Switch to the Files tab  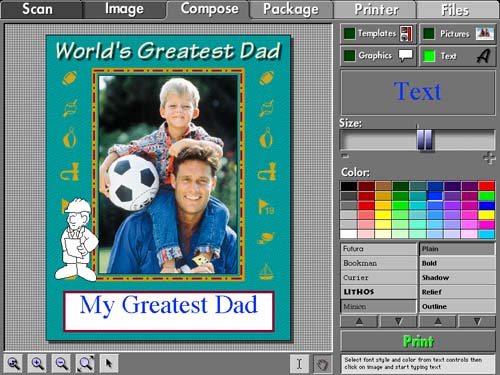[x=458, y=9]
